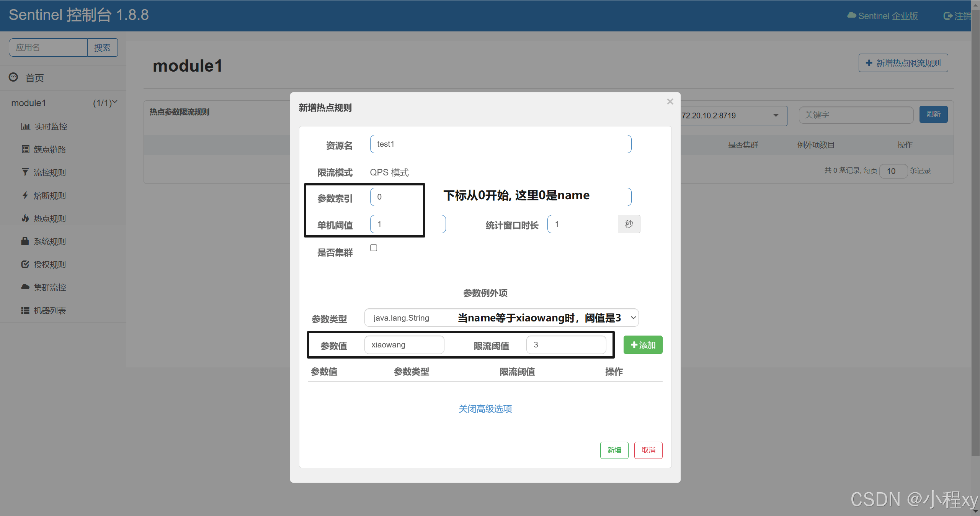Click the 取消 cancel button

[648, 450]
